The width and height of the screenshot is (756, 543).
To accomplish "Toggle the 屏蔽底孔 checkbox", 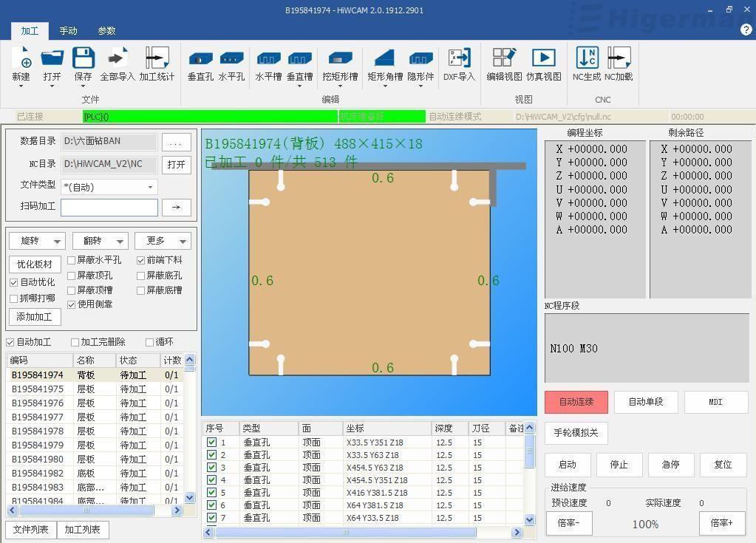I will tap(141, 276).
